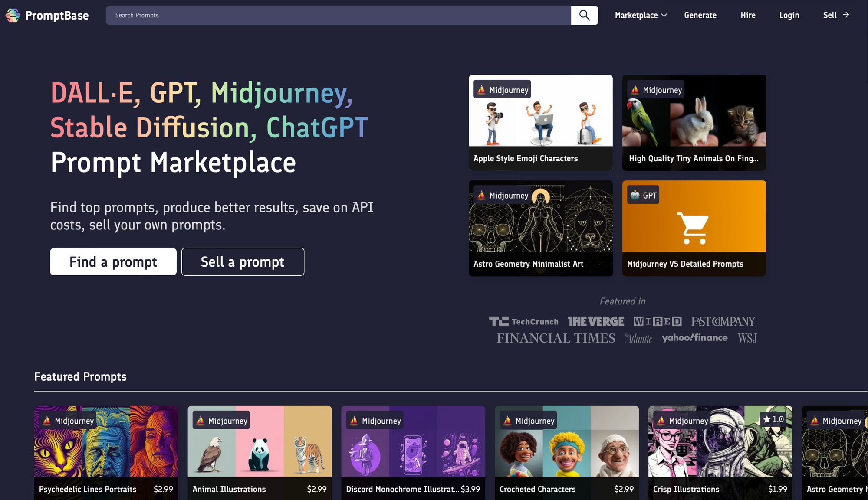Click the shopping cart icon on Midjourney V5 card

pos(693,227)
